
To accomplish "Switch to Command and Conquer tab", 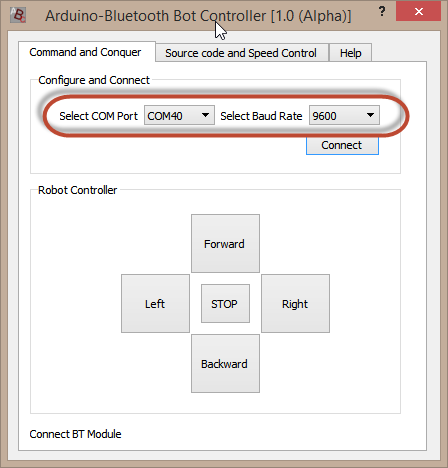I will (x=87, y=52).
